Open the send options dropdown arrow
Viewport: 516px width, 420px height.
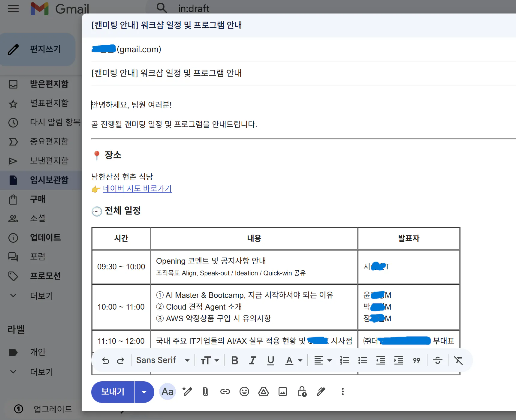tap(144, 391)
